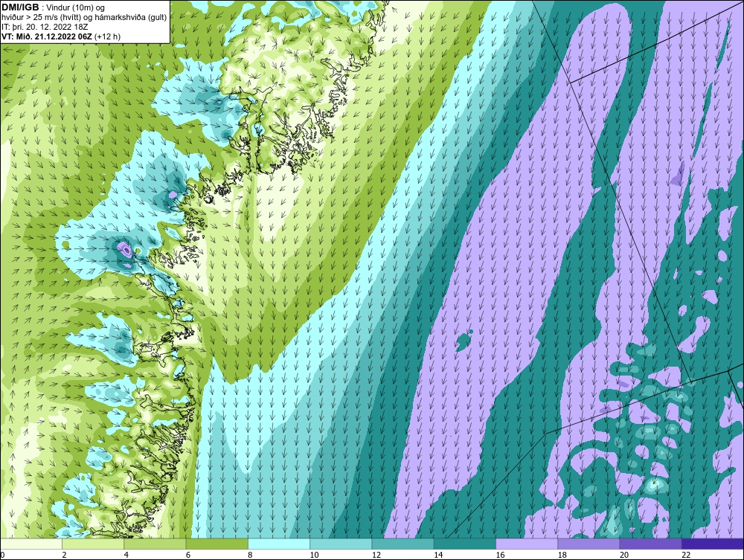Click the '2' label on the wind scale
744x560 pixels.
64,556
